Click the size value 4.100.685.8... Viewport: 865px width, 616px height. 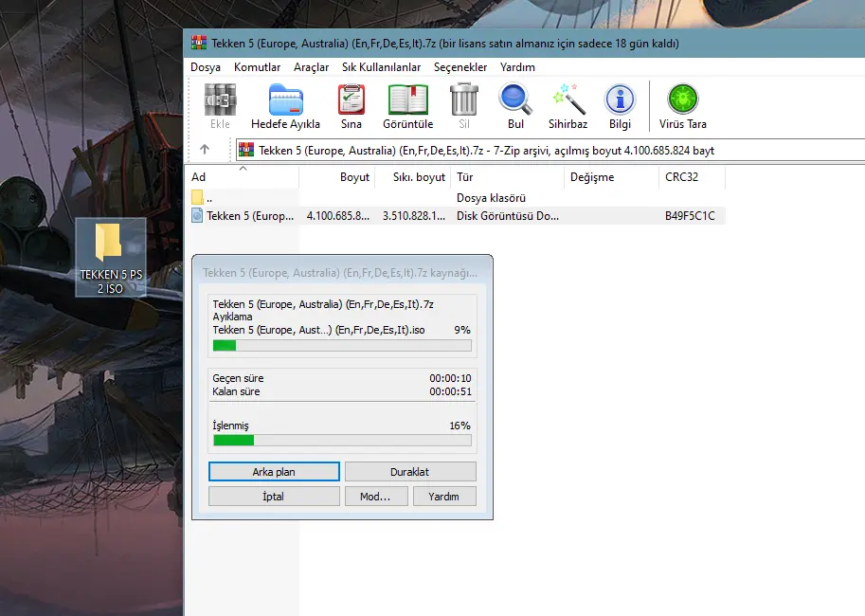(x=337, y=216)
